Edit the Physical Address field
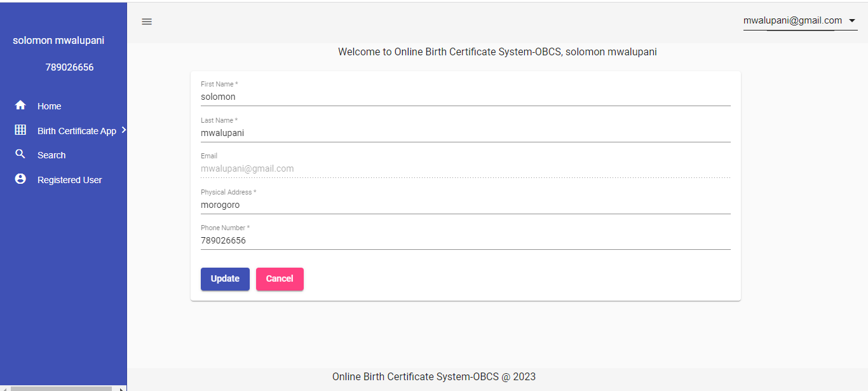 coord(465,205)
